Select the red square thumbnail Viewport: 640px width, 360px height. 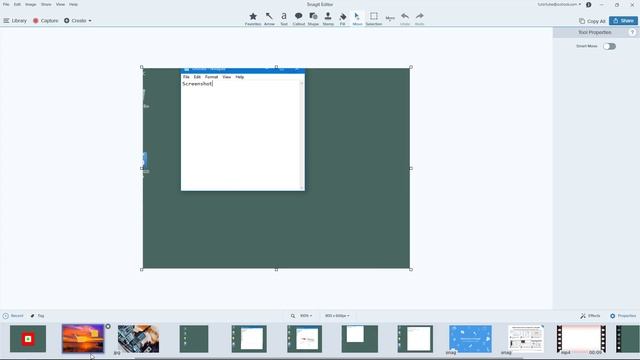pyautogui.click(x=28, y=339)
